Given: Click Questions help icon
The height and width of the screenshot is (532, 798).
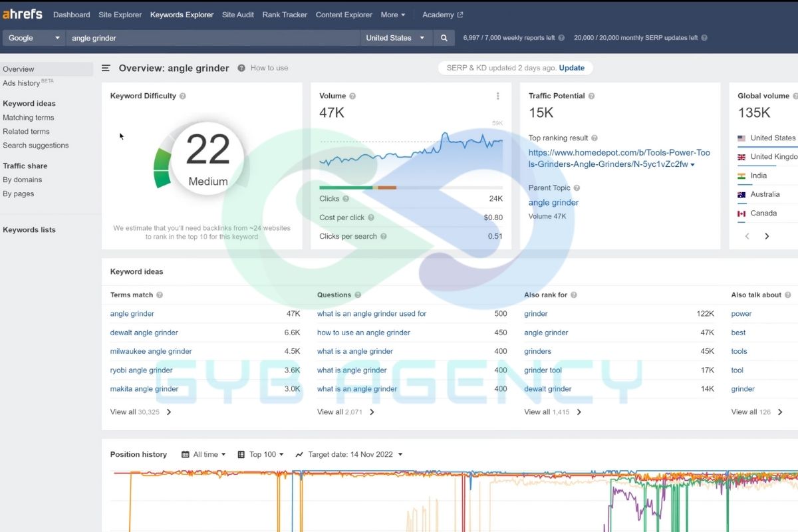Looking at the screenshot, I should [358, 295].
